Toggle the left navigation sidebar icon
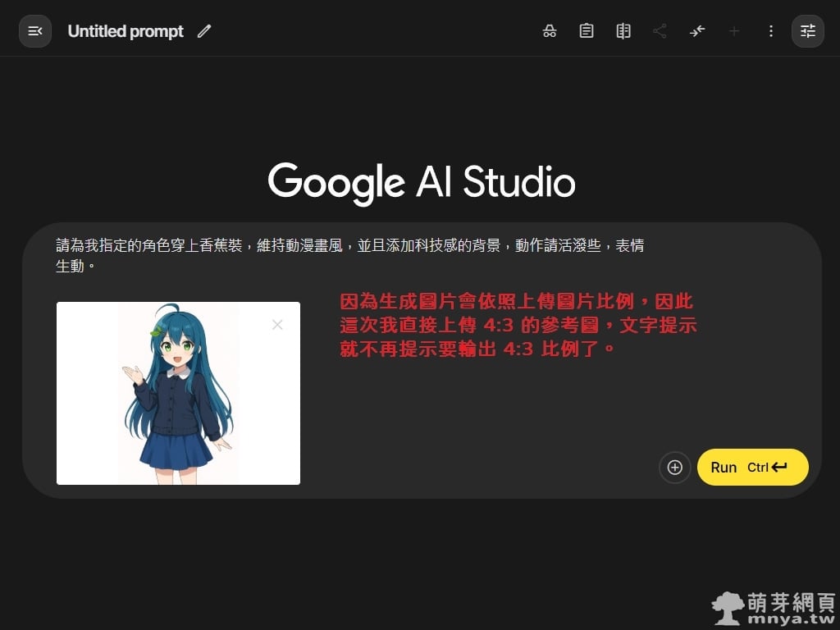840x630 pixels. tap(35, 31)
